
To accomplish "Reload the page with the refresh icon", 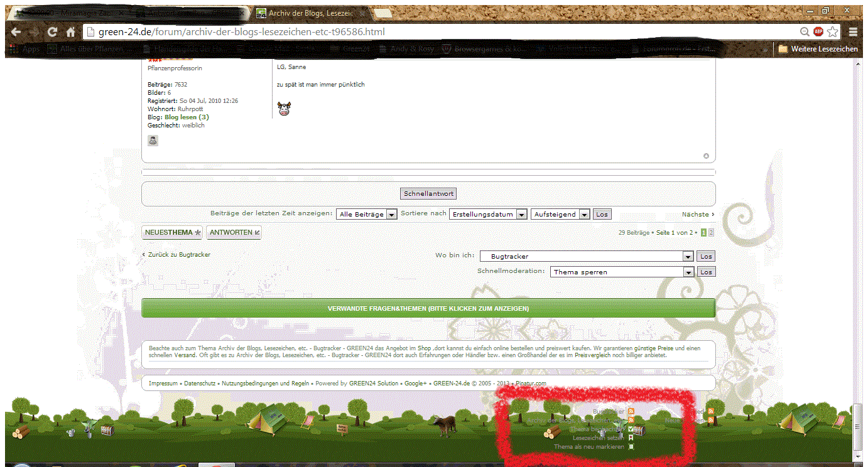I will coord(53,32).
